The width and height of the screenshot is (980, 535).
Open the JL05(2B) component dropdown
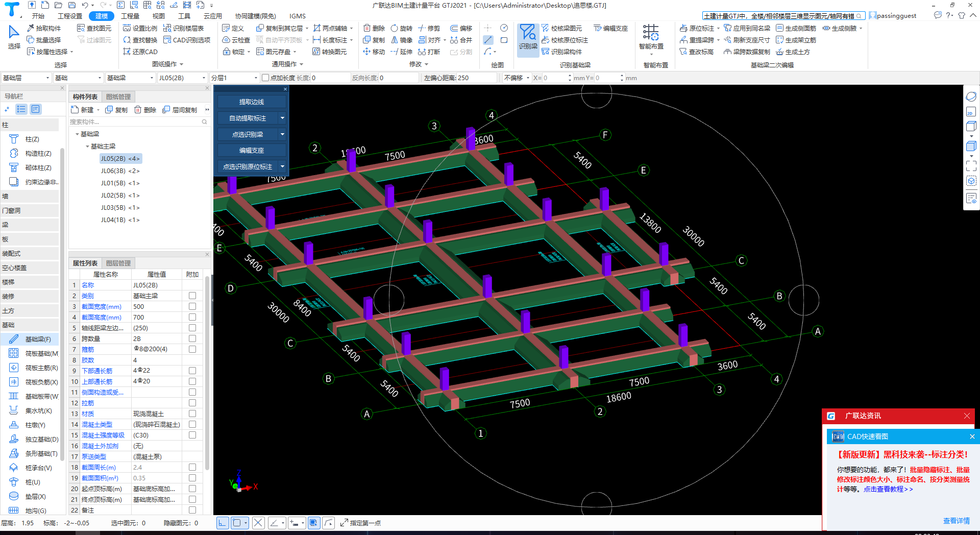[182, 78]
